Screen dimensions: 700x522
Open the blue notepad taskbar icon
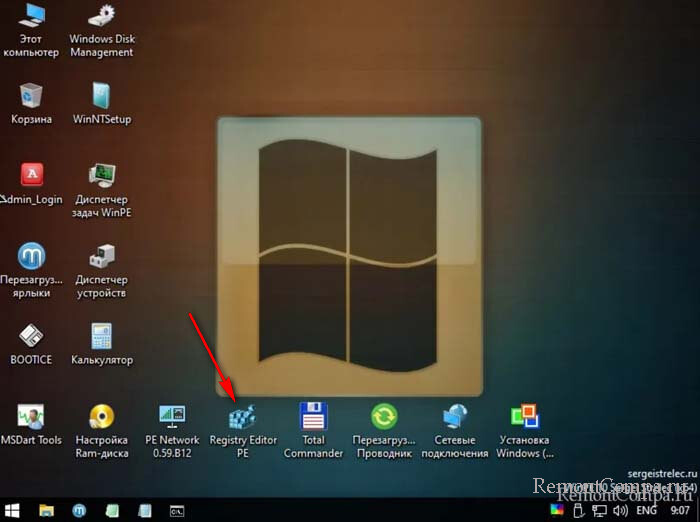145,510
